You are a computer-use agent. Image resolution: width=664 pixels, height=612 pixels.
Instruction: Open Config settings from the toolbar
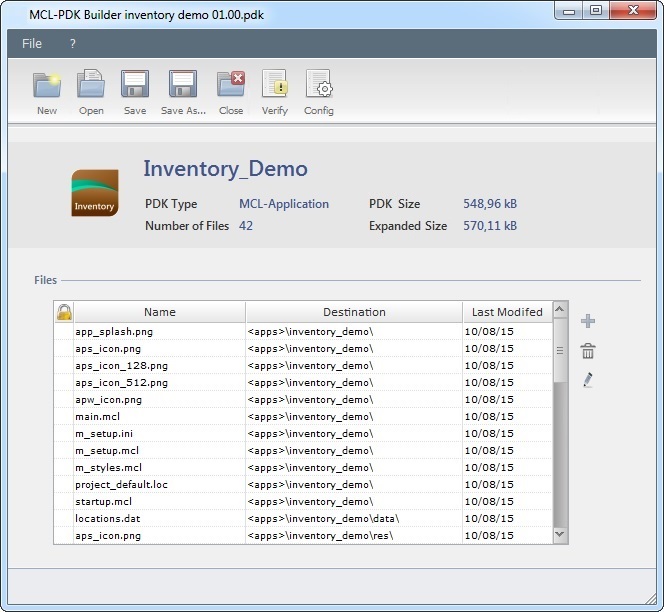tap(319, 85)
